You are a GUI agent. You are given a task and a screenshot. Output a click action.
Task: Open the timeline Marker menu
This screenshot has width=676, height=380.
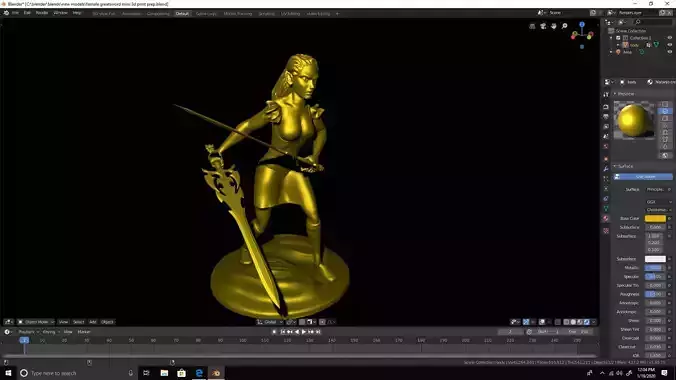pos(84,332)
